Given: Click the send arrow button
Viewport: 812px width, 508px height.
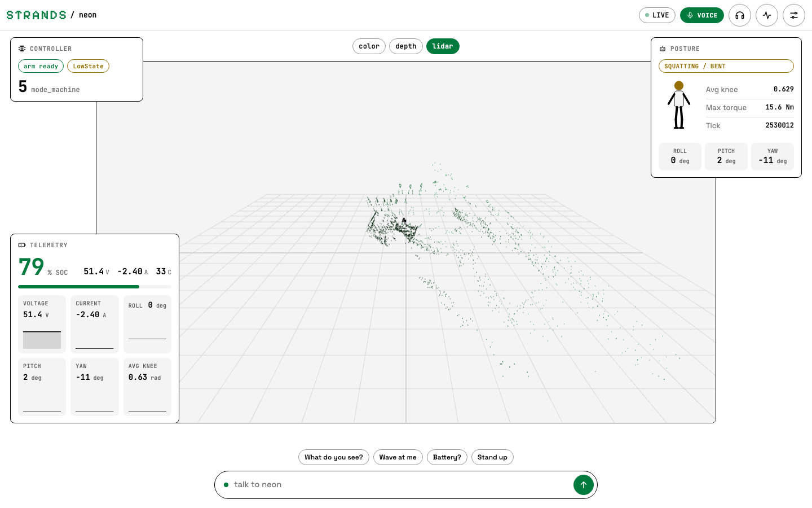Looking at the screenshot, I should click(584, 485).
